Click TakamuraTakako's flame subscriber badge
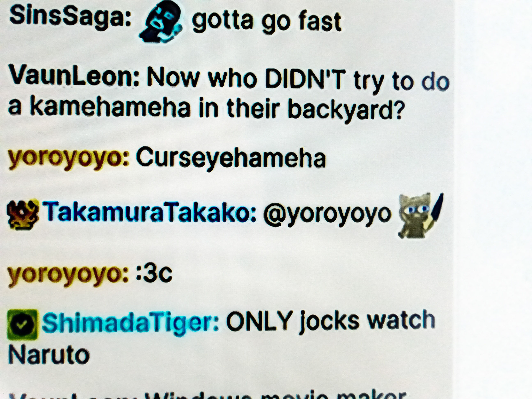This screenshot has width=532, height=399. [x=23, y=214]
